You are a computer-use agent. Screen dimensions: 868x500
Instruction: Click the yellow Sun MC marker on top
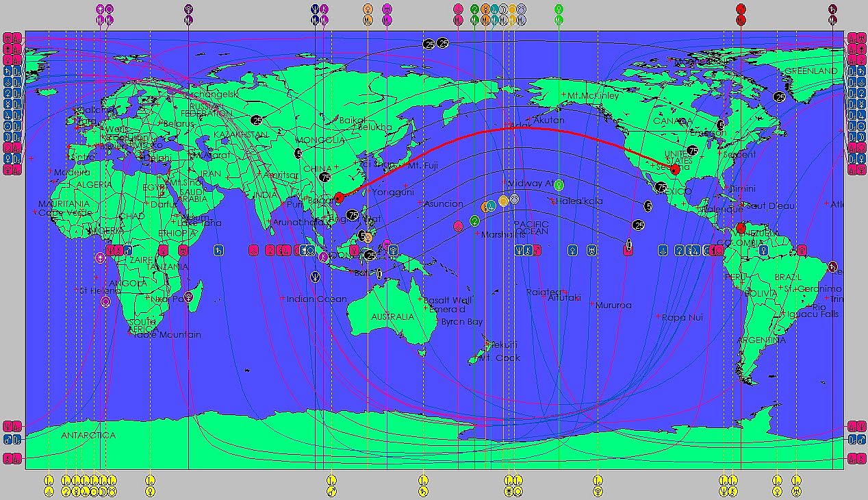513,14
